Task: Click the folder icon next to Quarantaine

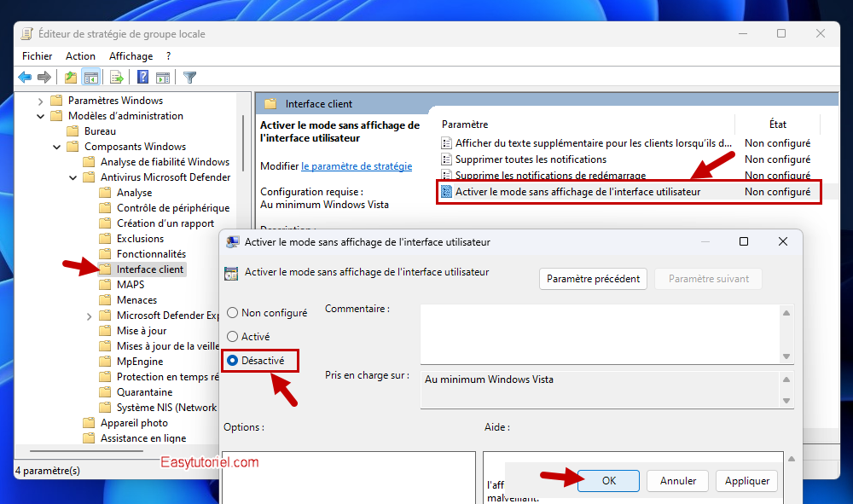Action: [x=105, y=392]
